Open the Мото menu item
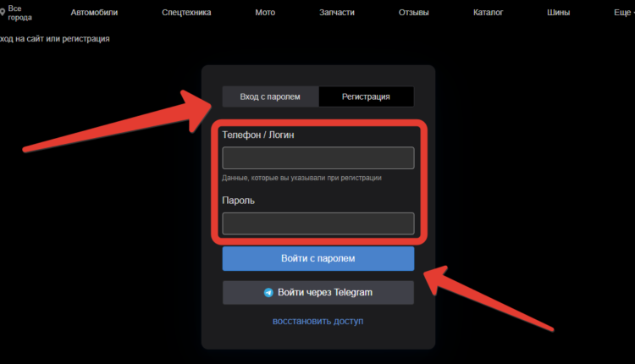This screenshot has height=364, width=635. 265,13
